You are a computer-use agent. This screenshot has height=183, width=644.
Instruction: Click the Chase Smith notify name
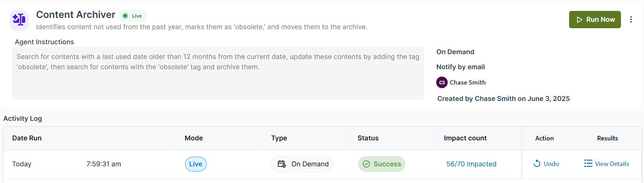coord(468,82)
